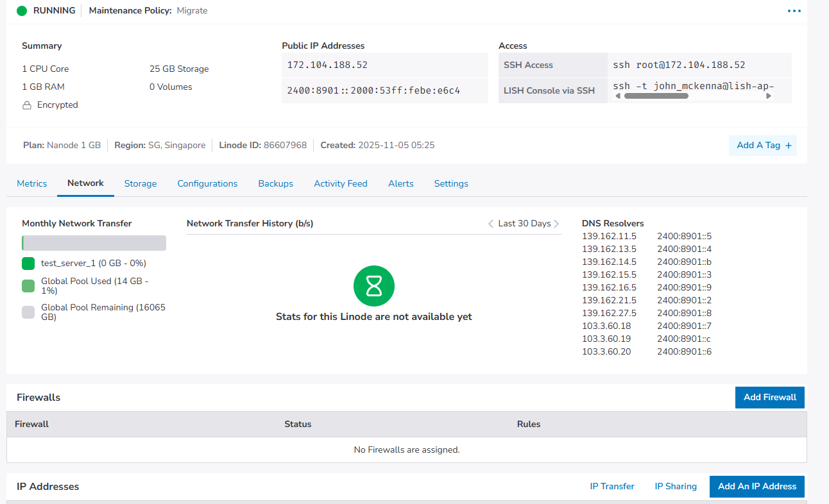Image resolution: width=829 pixels, height=504 pixels.
Task: Click left scroll arrow under LISH command
Action: click(618, 96)
